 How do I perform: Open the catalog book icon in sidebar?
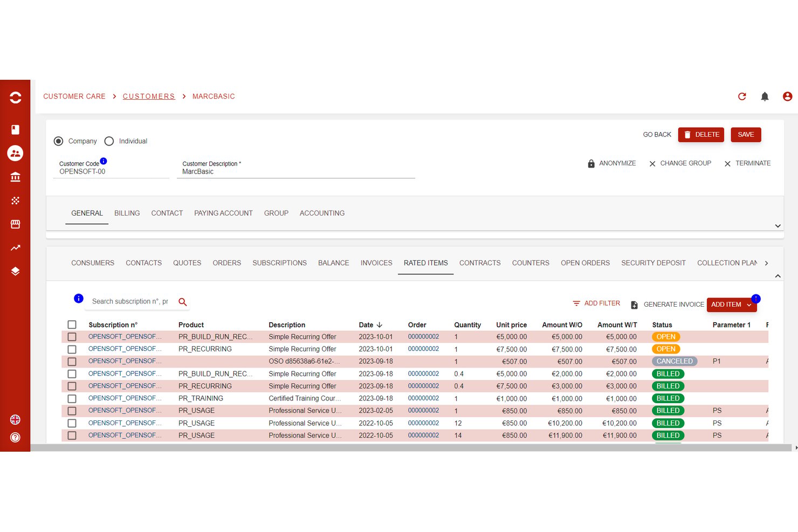(15, 129)
